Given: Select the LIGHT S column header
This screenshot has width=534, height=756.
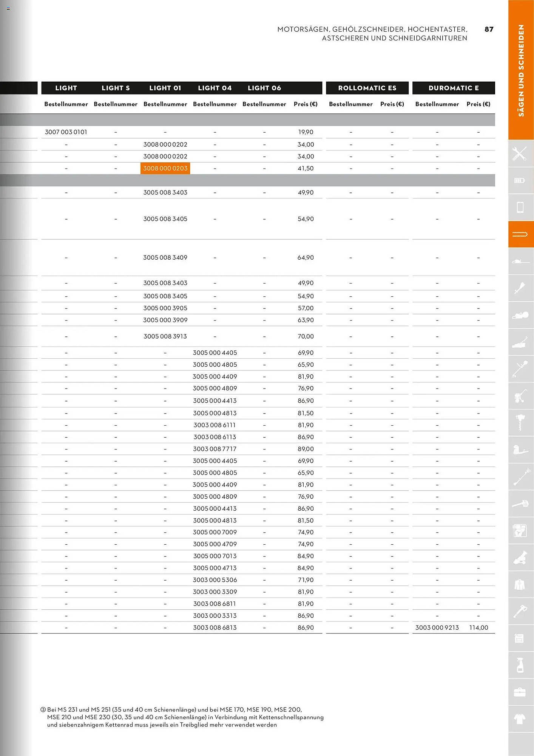Looking at the screenshot, I should [x=116, y=88].
